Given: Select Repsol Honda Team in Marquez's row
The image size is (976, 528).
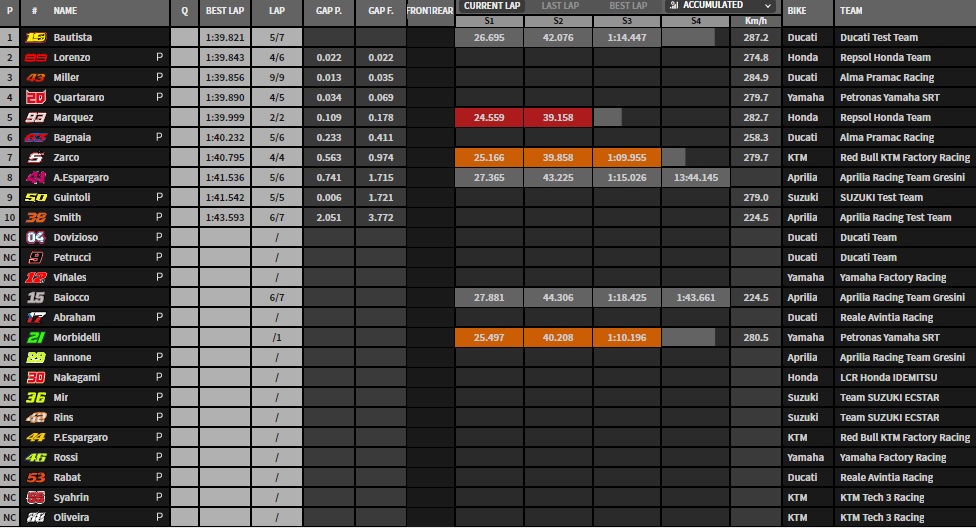Looking at the screenshot, I should click(x=885, y=117).
